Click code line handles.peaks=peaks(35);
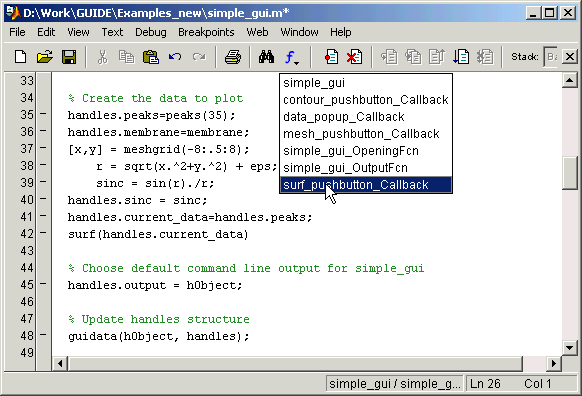The image size is (582, 396). pyautogui.click(x=151, y=115)
